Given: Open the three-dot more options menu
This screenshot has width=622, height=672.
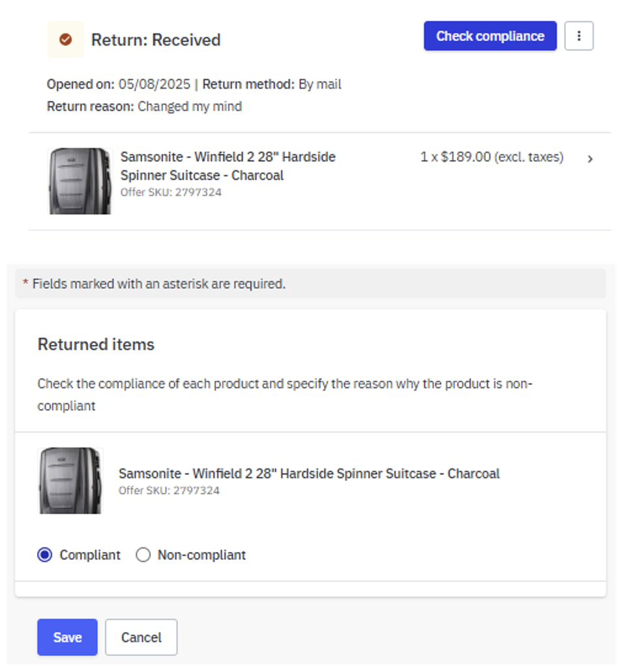Looking at the screenshot, I should (579, 36).
